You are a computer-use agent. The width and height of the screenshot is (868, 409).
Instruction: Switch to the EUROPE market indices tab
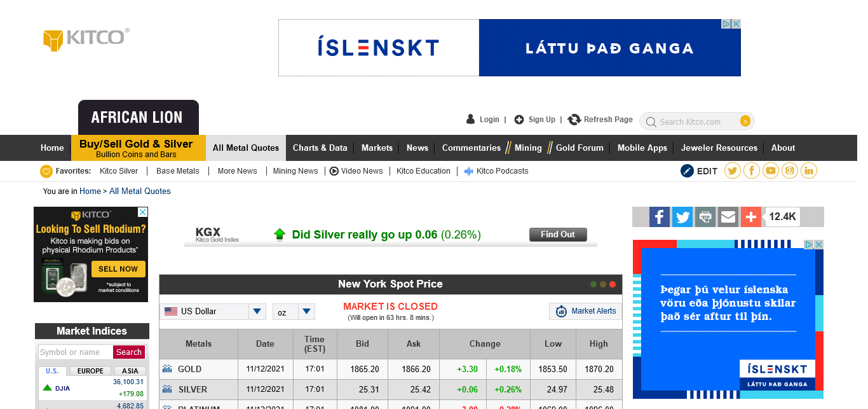click(x=90, y=371)
